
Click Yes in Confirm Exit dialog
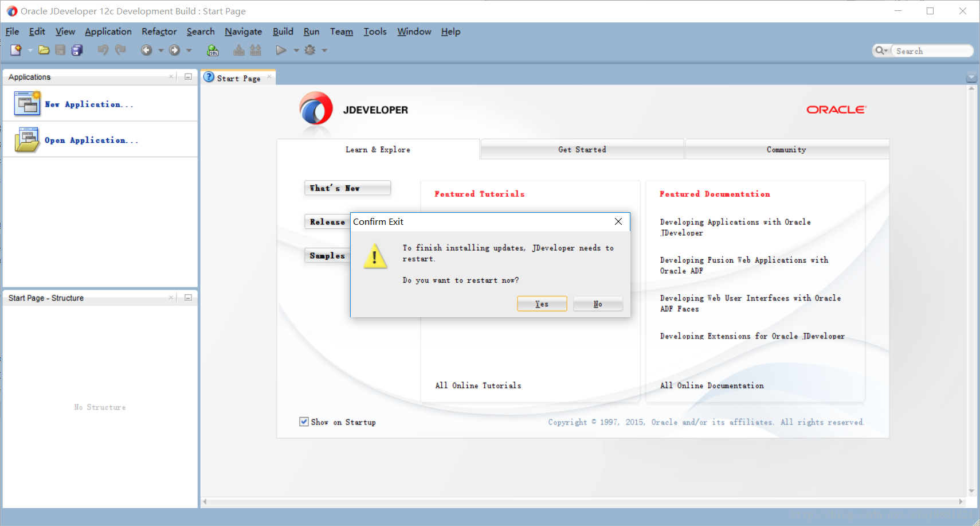(x=542, y=304)
